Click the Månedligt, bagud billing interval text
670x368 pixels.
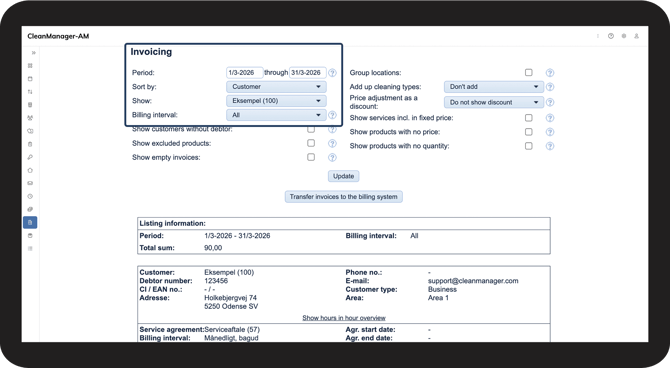point(231,338)
